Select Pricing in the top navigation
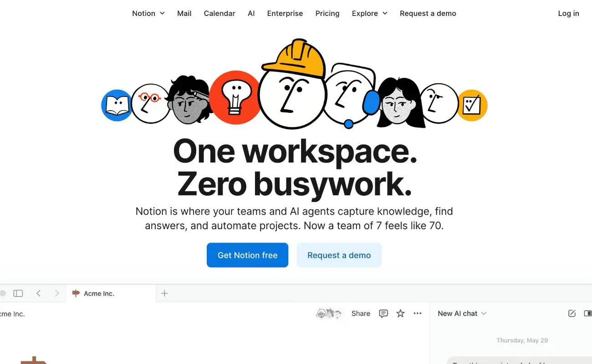This screenshot has width=592, height=364. 327,13
